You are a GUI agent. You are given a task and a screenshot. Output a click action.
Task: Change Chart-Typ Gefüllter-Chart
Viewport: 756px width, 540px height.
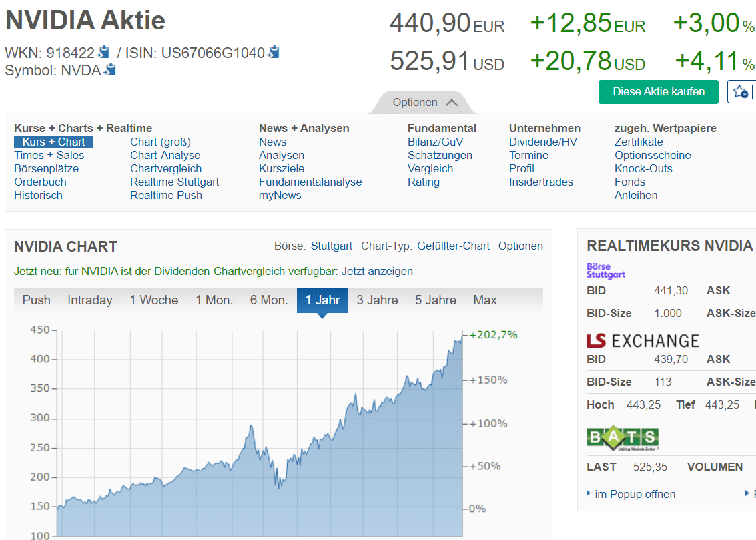click(453, 246)
